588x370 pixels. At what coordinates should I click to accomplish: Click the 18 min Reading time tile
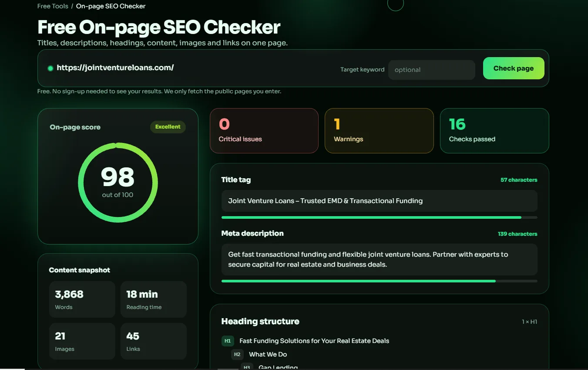[154, 299]
